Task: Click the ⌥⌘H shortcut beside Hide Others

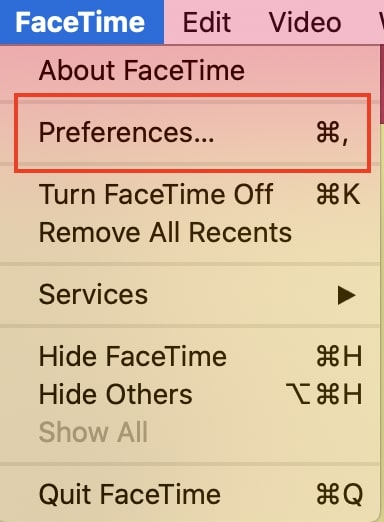Action: tap(324, 394)
